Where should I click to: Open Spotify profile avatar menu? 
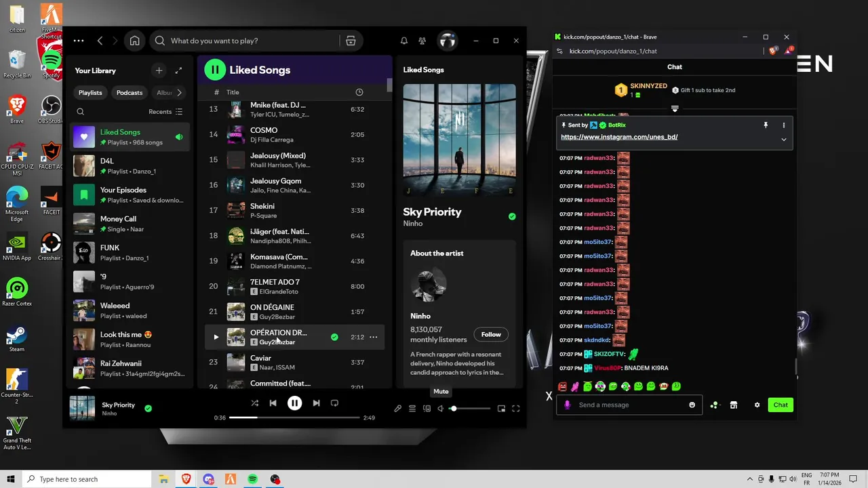tap(448, 41)
